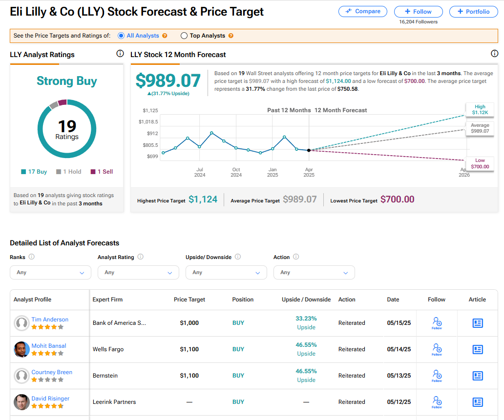504x420 pixels.
Task: Click Leerink Partners firm cell
Action: pyautogui.click(x=114, y=402)
